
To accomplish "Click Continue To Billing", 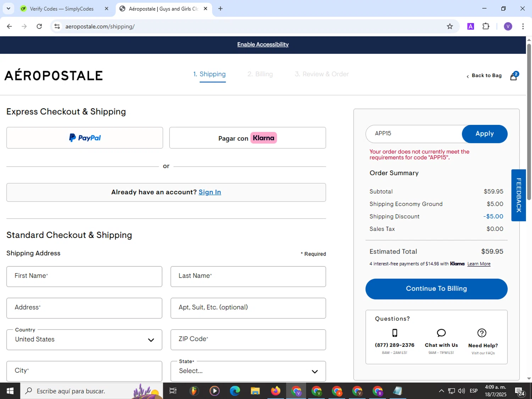I will coord(436,289).
